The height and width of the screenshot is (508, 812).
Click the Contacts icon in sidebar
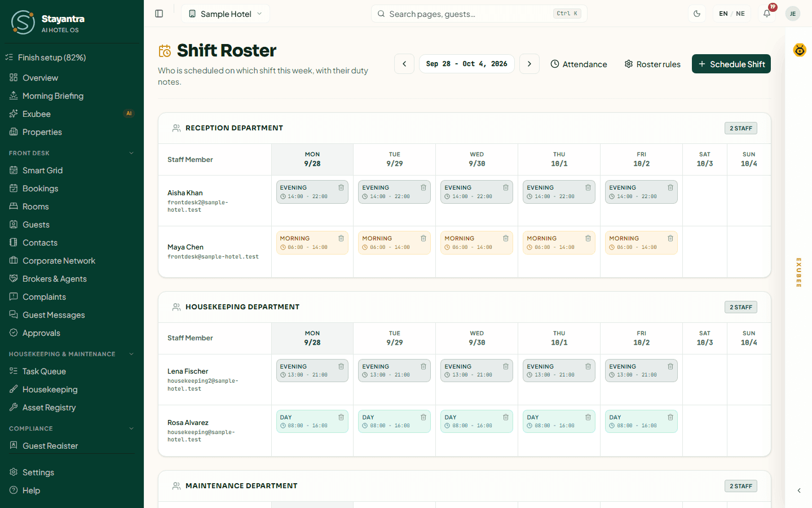pyautogui.click(x=14, y=243)
